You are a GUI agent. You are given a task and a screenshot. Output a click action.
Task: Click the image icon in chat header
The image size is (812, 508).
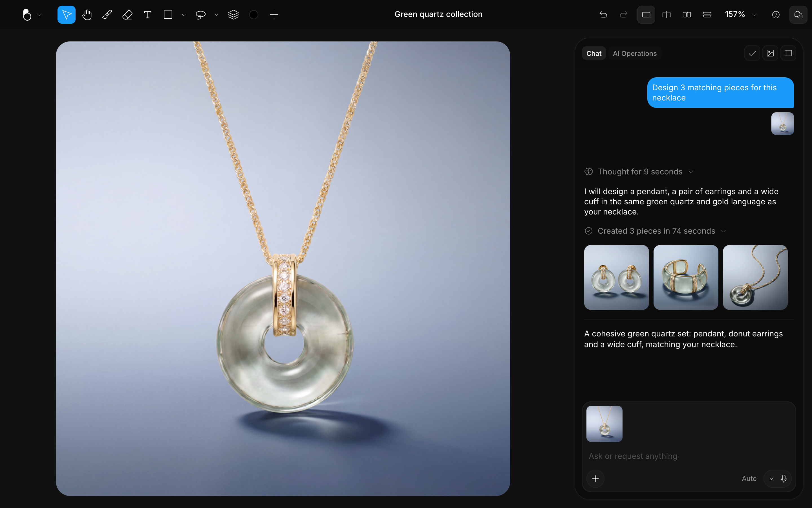coord(770,53)
